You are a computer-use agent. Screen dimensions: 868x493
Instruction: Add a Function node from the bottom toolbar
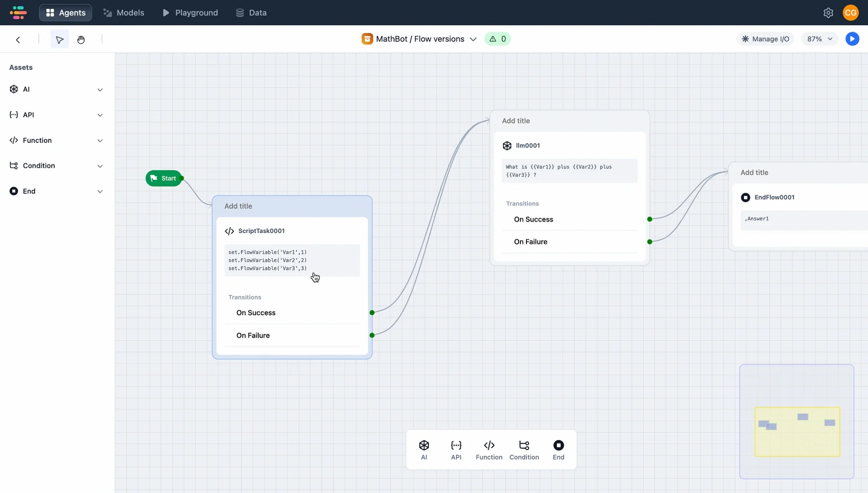[x=489, y=449]
